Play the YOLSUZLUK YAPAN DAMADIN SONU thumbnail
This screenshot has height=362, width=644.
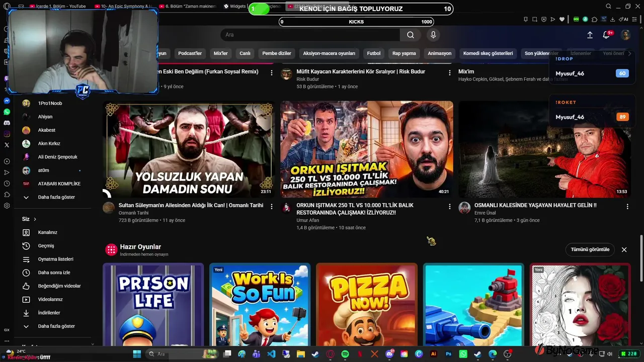(189, 149)
